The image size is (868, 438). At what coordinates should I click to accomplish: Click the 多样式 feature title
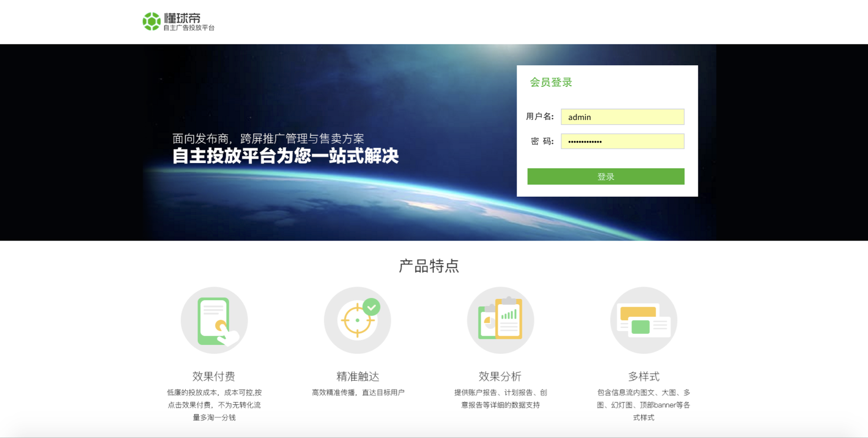(644, 376)
